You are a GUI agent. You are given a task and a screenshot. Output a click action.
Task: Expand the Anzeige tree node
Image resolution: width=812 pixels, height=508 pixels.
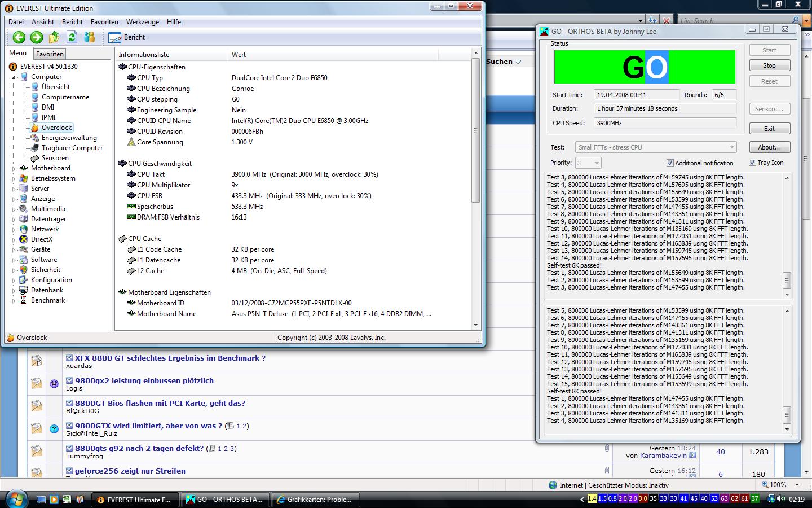tap(14, 199)
